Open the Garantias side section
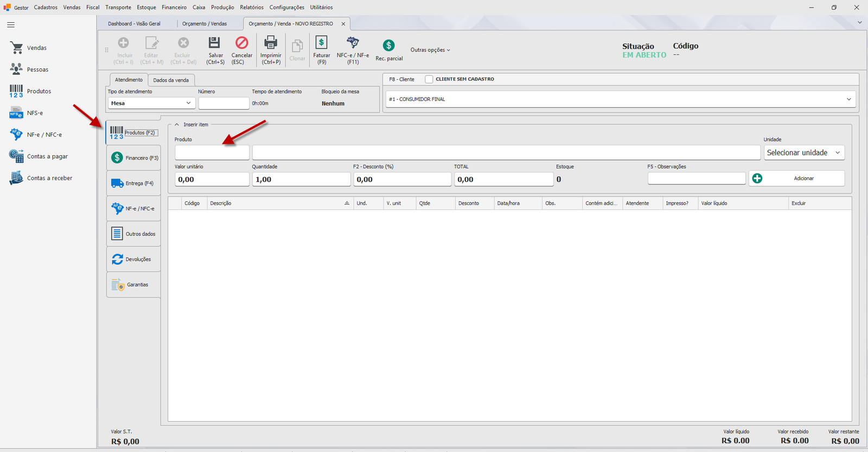 [133, 285]
